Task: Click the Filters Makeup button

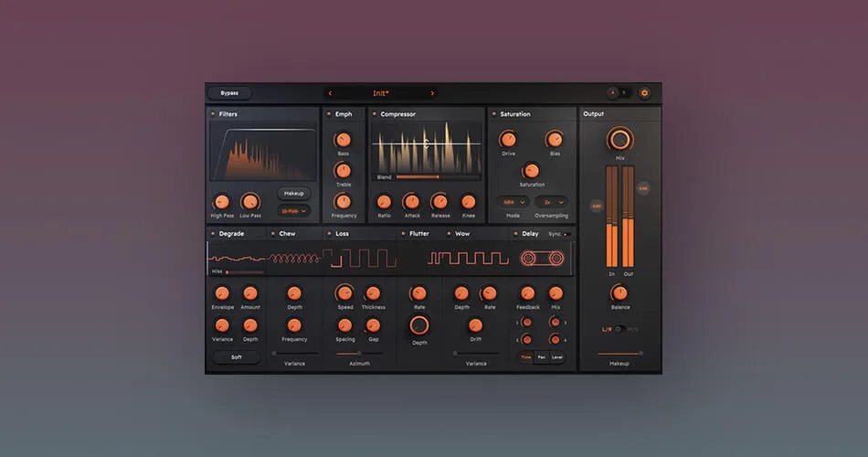Action: (293, 194)
